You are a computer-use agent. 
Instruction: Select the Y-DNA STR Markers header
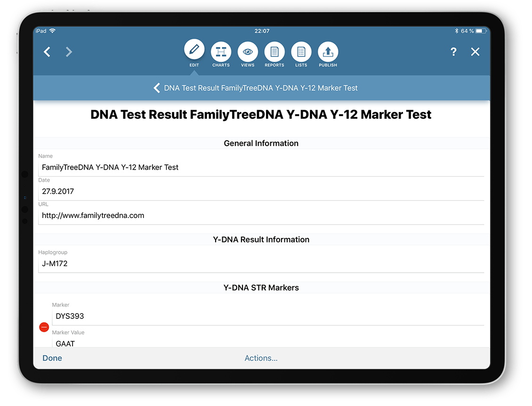(261, 288)
